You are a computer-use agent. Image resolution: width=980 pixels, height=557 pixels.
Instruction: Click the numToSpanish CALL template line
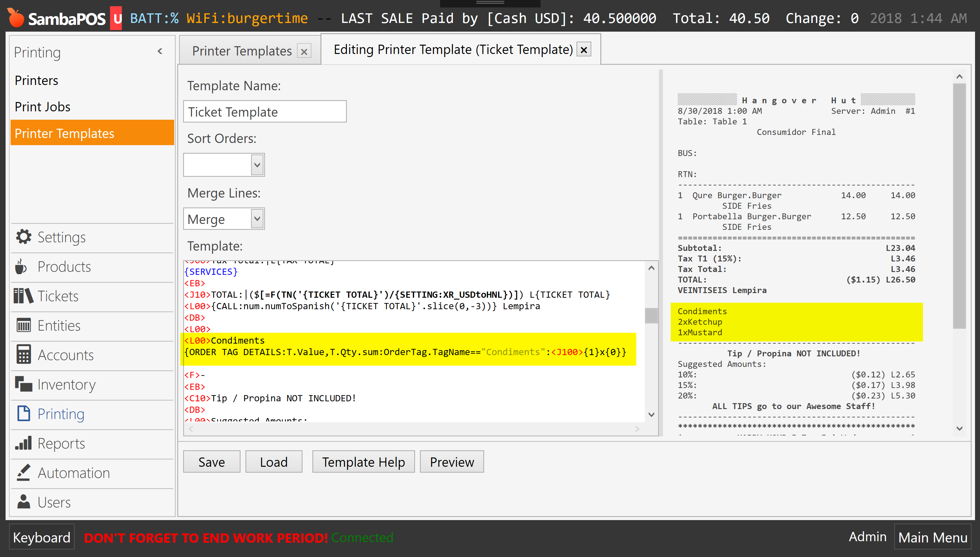pos(362,306)
